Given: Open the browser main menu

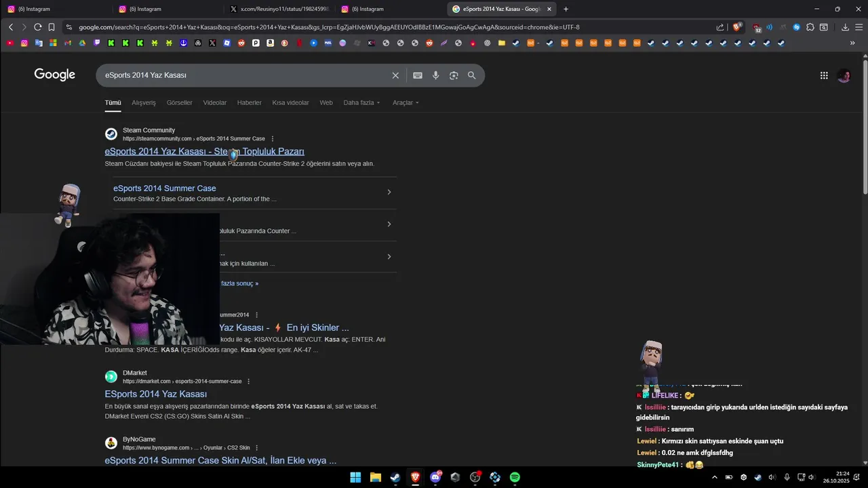Looking at the screenshot, I should pos(859,27).
